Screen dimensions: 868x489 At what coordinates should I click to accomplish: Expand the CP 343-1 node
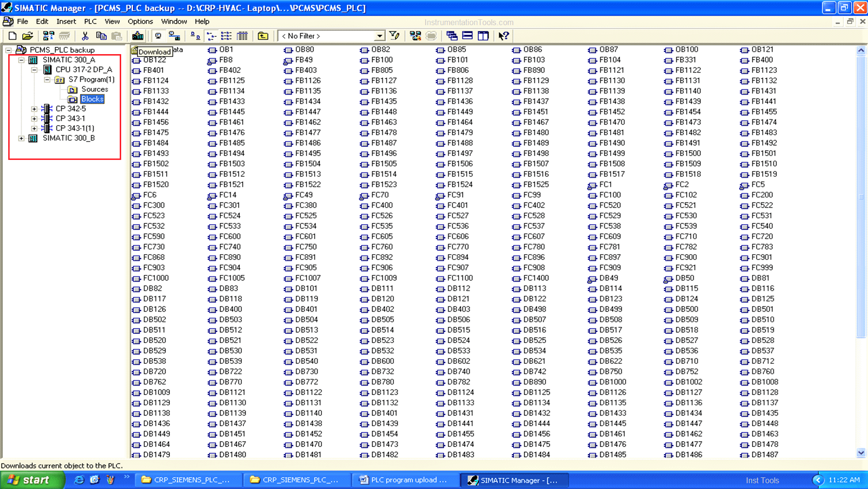(34, 118)
